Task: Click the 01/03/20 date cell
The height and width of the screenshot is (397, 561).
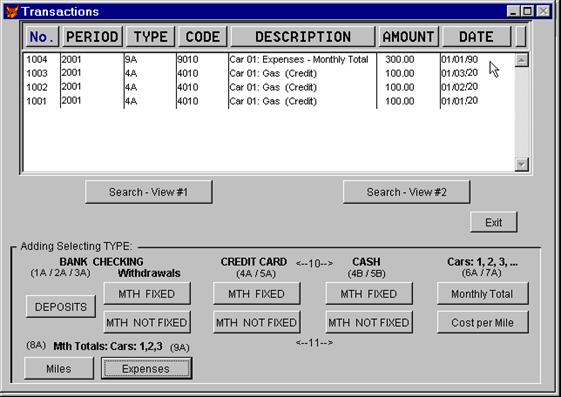Action: [460, 73]
